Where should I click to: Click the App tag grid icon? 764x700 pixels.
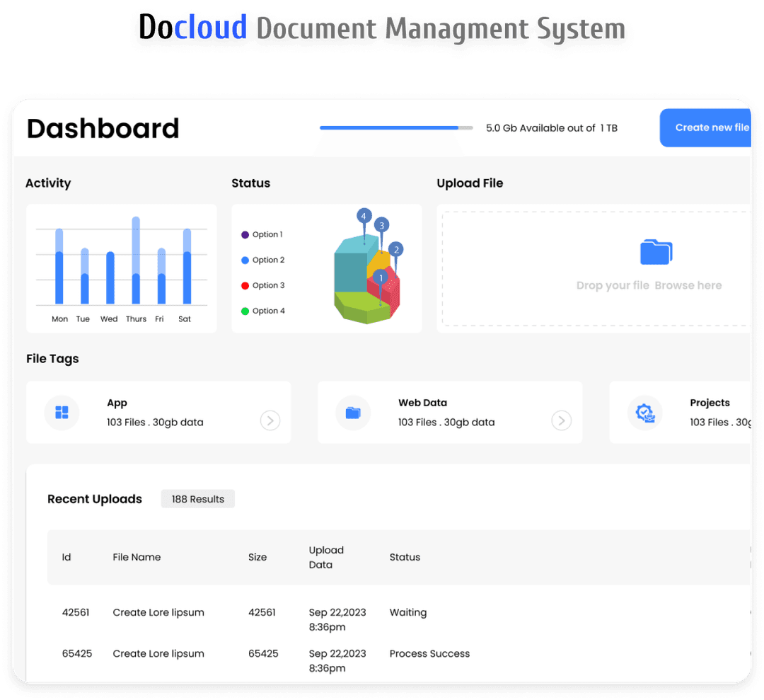[x=62, y=413]
